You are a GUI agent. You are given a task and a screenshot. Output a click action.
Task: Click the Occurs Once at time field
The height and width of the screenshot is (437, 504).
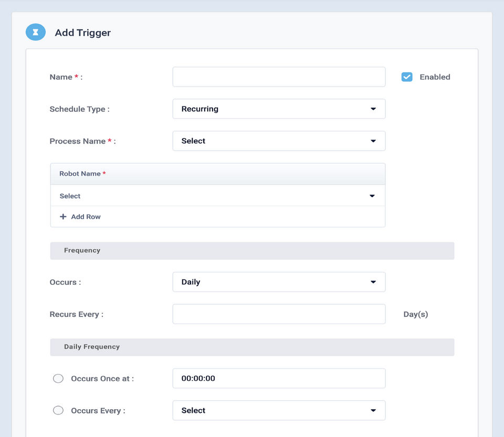click(x=279, y=379)
